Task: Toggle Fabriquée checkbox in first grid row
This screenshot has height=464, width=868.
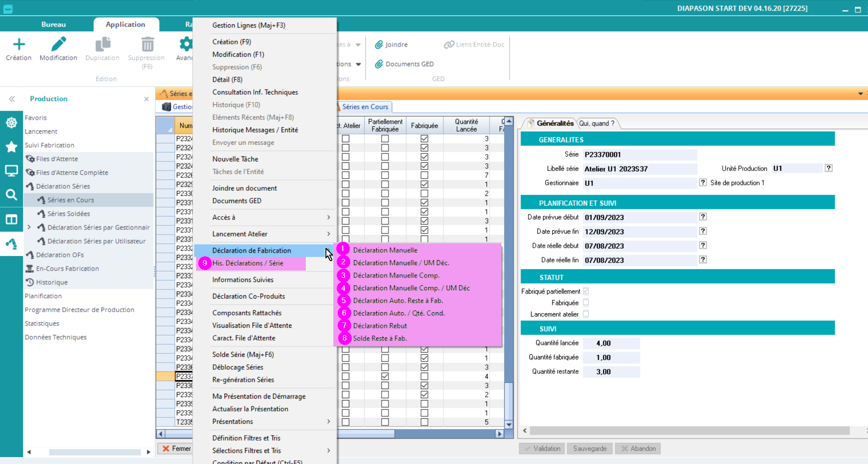Action: point(424,139)
